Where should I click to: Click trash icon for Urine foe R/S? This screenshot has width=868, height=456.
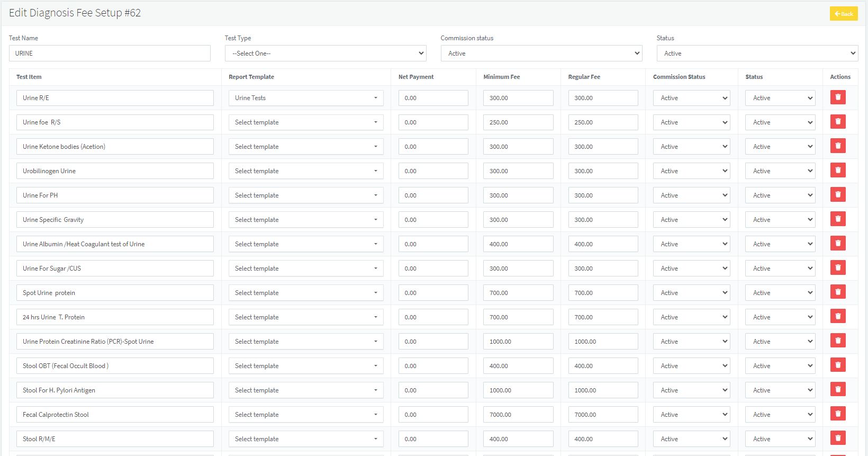(837, 122)
